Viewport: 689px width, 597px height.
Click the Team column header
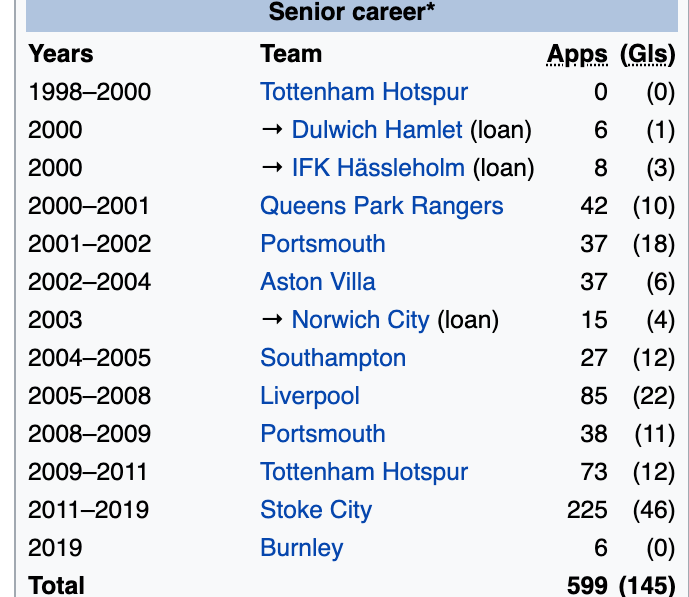point(291,54)
